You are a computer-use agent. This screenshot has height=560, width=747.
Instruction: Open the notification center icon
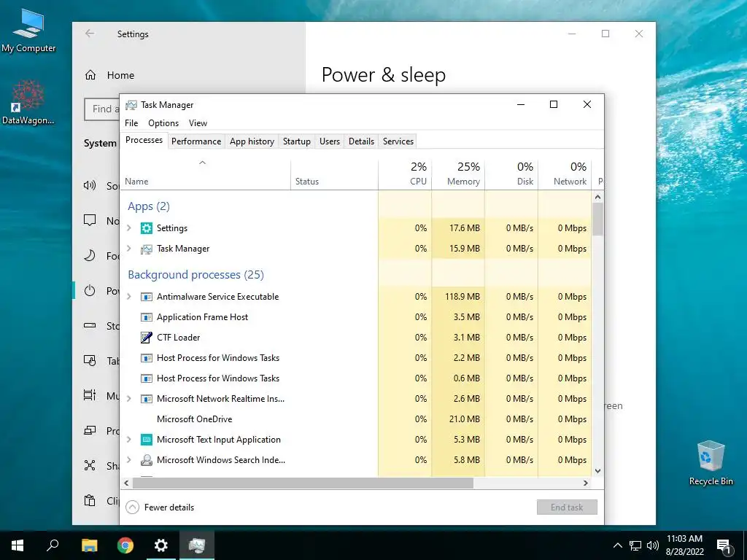pyautogui.click(x=723, y=546)
